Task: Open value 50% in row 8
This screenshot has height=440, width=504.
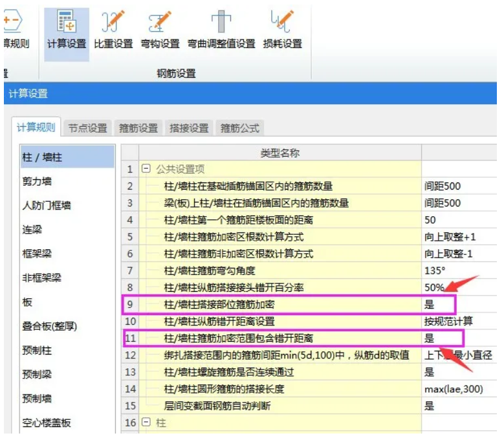Action: (434, 287)
